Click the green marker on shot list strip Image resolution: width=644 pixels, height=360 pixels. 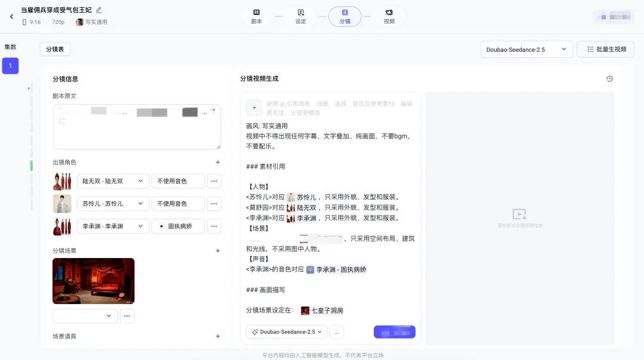[x=31, y=166]
